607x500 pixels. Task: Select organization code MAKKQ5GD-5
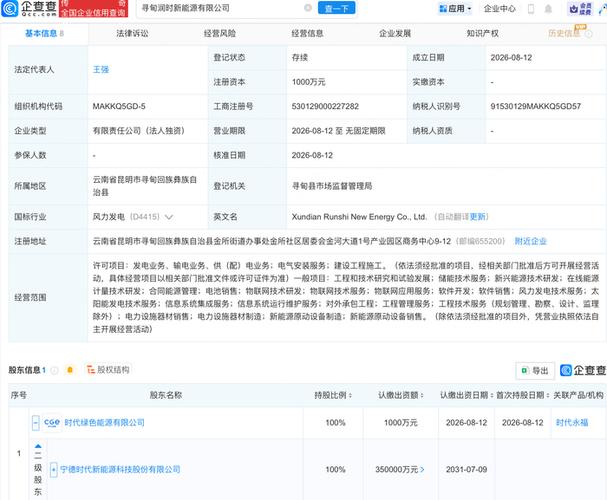click(119, 106)
